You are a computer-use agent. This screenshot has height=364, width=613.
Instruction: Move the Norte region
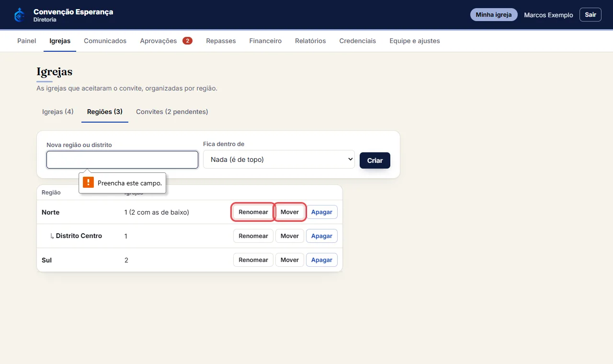pyautogui.click(x=290, y=212)
